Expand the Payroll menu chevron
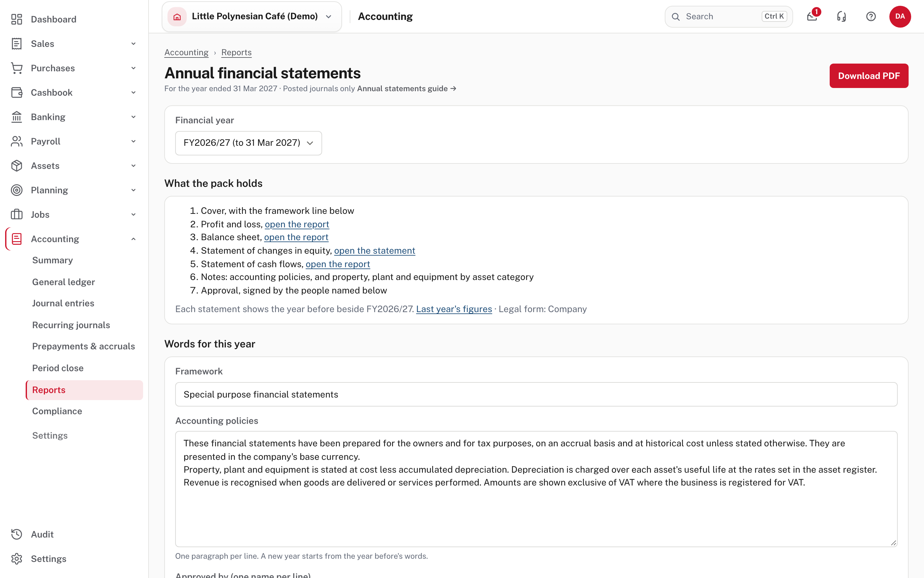924x578 pixels. (x=133, y=141)
